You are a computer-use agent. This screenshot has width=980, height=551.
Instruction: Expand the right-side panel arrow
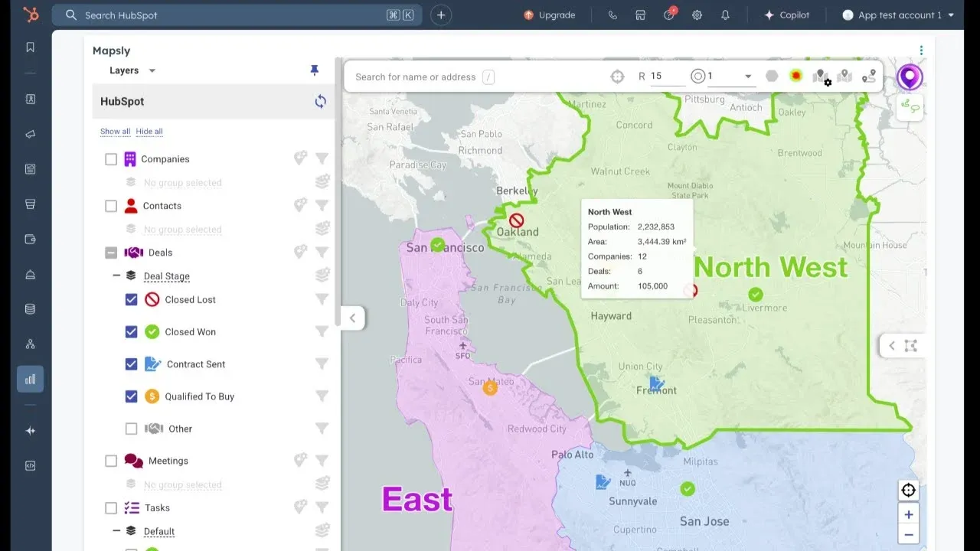[x=892, y=346]
